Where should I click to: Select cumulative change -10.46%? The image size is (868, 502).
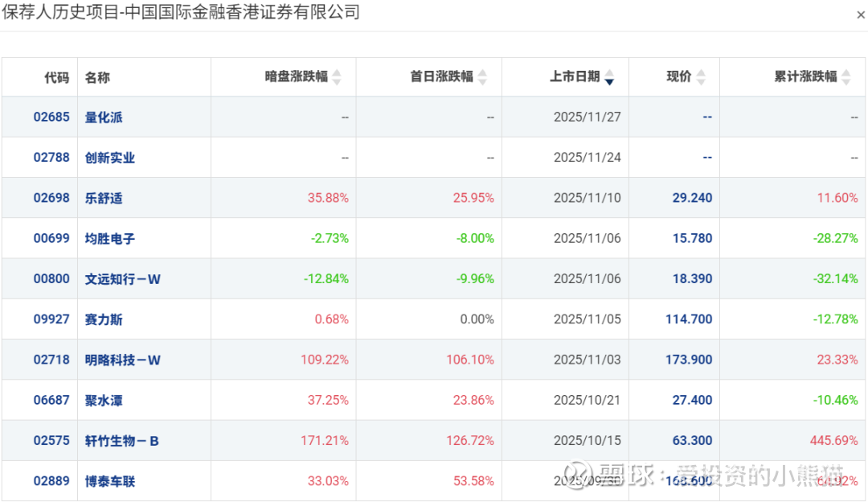[x=835, y=400]
